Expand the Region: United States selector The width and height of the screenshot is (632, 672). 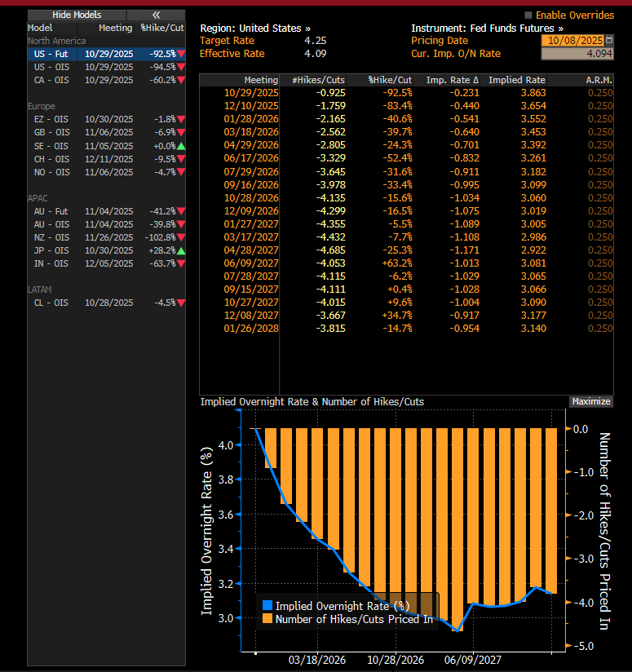(255, 28)
